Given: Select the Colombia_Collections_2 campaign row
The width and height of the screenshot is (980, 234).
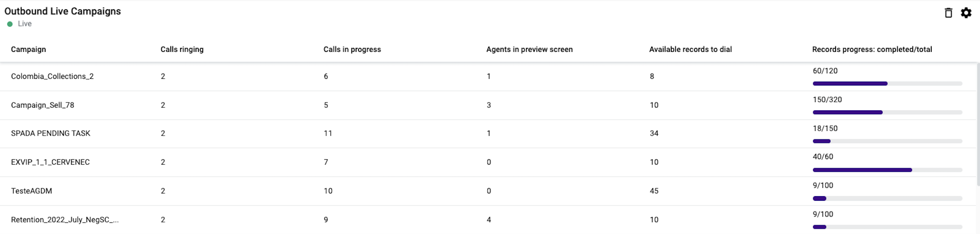Looking at the screenshot, I should tap(52, 76).
